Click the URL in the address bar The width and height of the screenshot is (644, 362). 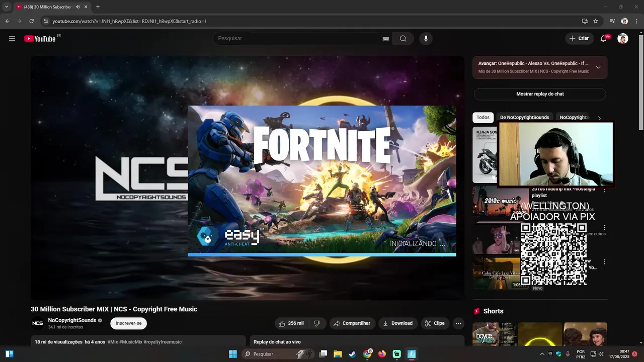click(129, 21)
